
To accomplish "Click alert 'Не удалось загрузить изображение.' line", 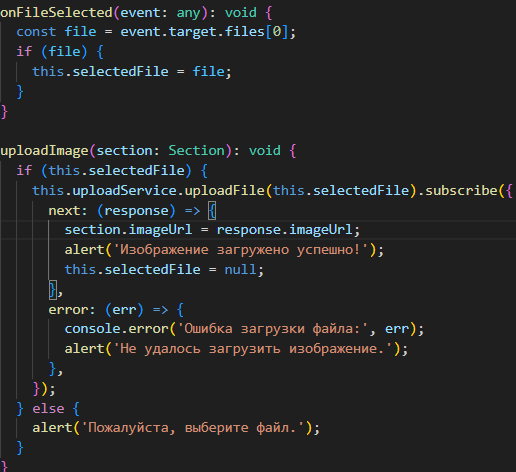I will click(x=236, y=349).
